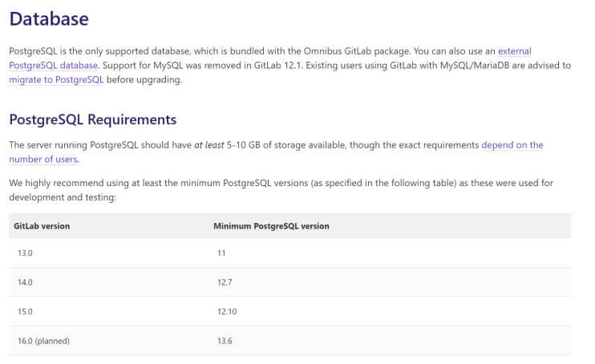
Task: Click the PostgreSQL version 11 cell
Action: coord(221,253)
